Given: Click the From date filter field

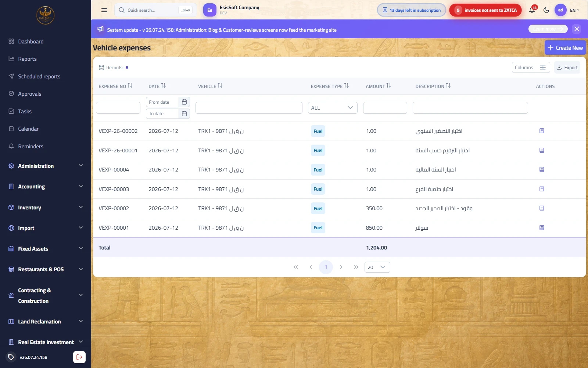Looking at the screenshot, I should coord(162,102).
